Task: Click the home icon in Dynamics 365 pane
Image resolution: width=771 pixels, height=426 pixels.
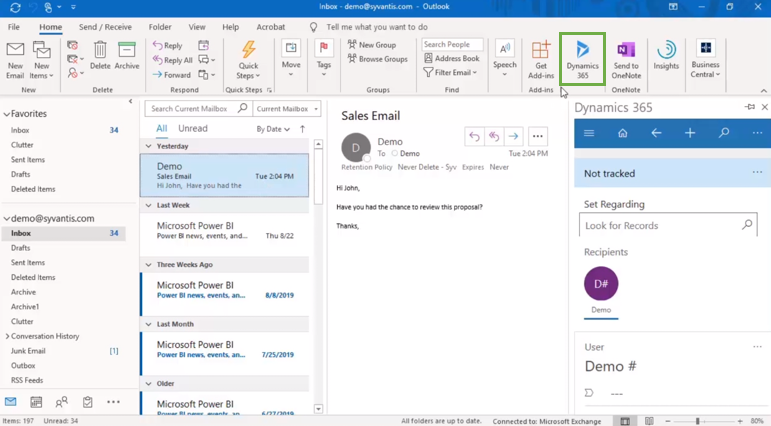Action: coord(623,133)
